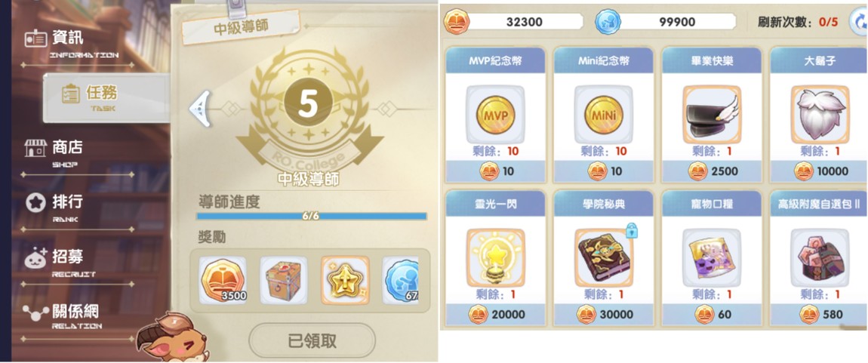Open the 招募 Recruit section
Viewport: 868px width, 363px height.
tap(71, 261)
